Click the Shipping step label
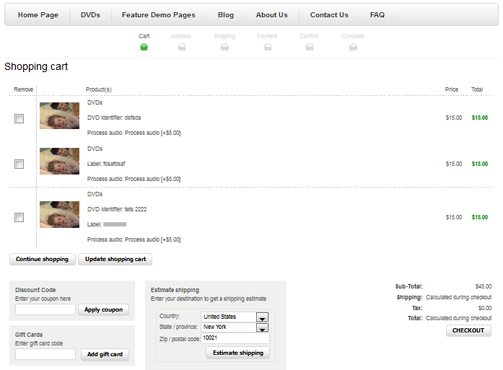The image size is (503, 370). tap(224, 36)
